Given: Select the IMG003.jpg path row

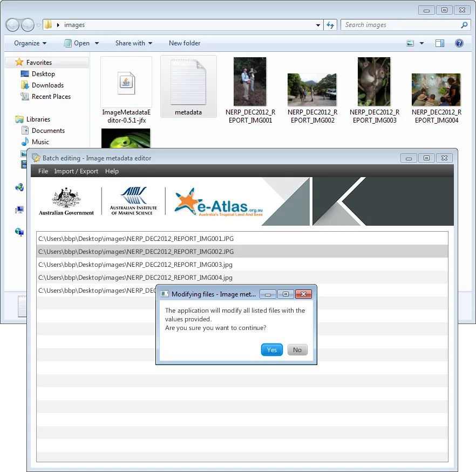Looking at the screenshot, I should coord(242,265).
